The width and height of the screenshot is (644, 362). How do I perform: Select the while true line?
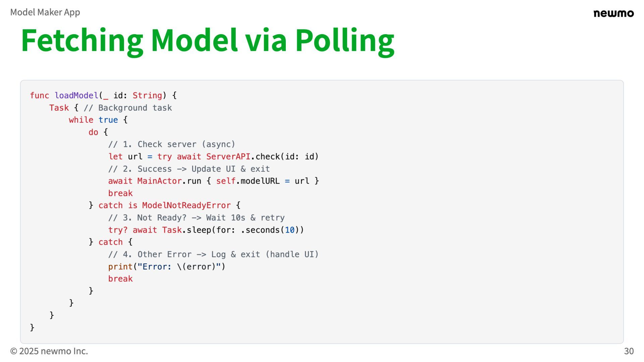pos(98,120)
